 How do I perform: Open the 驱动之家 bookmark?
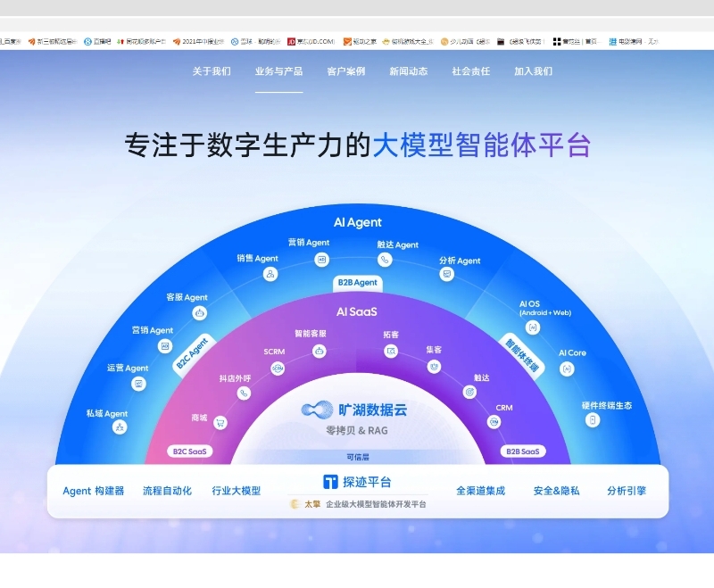(x=360, y=41)
